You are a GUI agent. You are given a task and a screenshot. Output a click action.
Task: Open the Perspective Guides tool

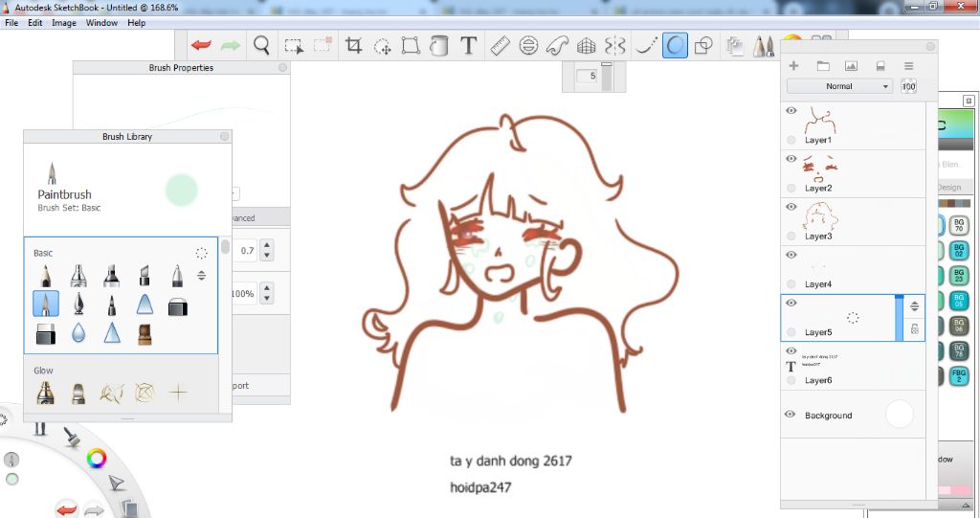(587, 45)
